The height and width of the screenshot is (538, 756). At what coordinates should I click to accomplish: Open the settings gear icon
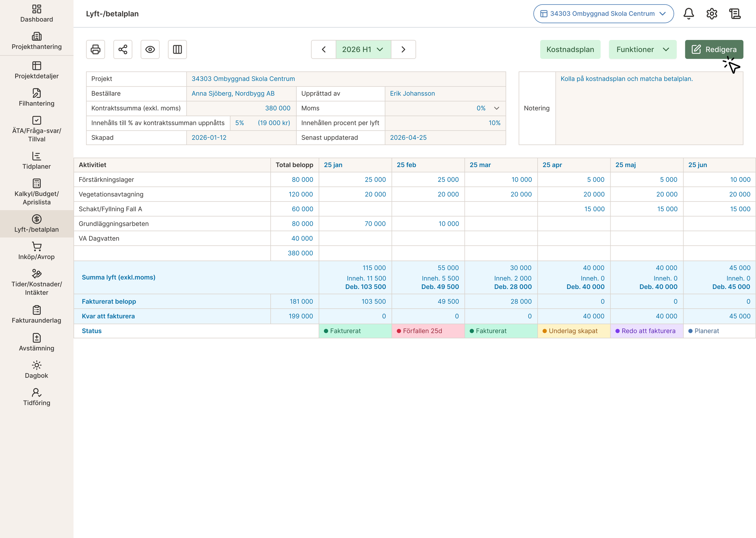coord(712,14)
